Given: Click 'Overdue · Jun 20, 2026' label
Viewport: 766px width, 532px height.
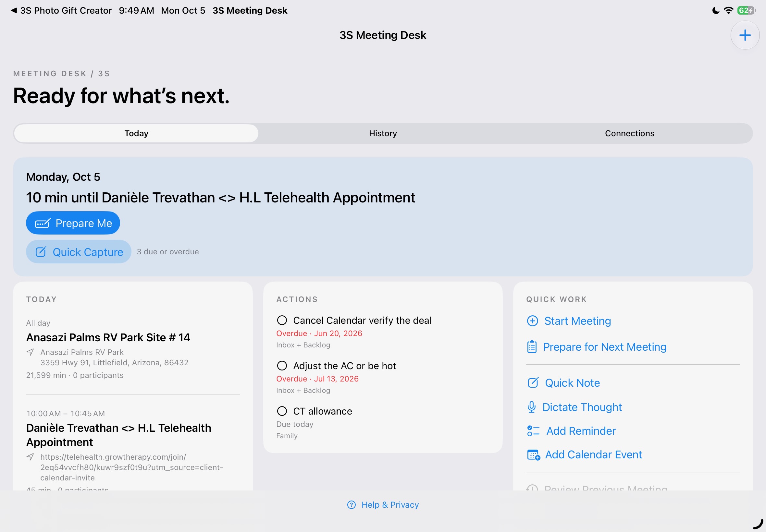Looking at the screenshot, I should click(x=319, y=333).
